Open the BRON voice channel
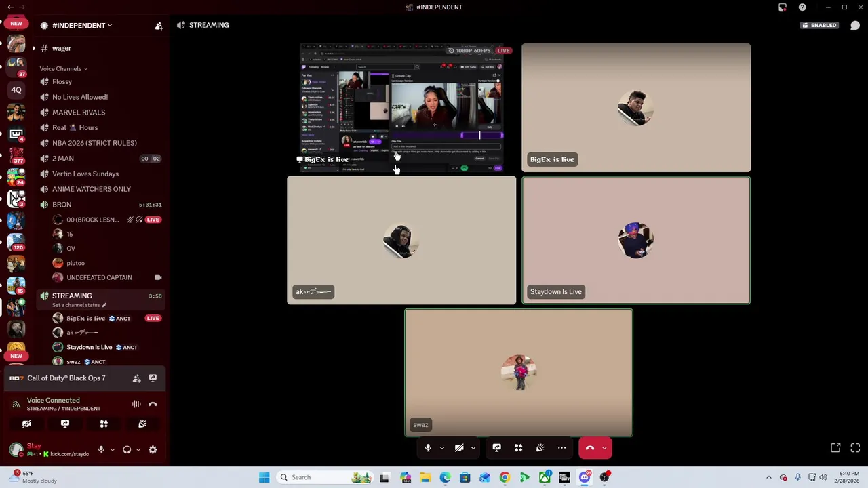The height and width of the screenshot is (488, 868). click(100, 205)
